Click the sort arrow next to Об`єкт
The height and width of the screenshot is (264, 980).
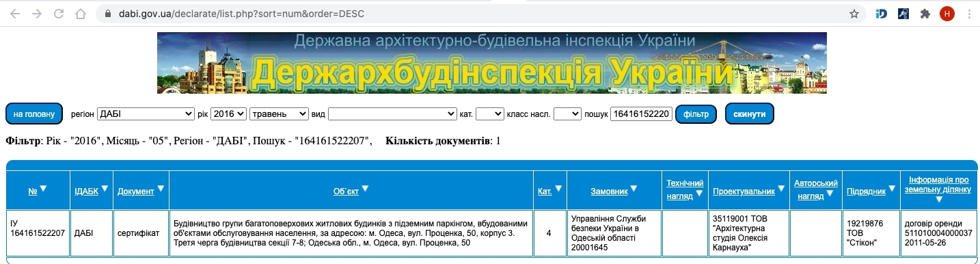point(365,189)
